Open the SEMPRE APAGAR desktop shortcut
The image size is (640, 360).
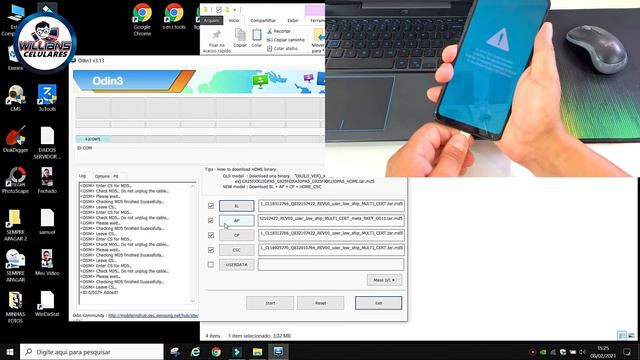pos(16,266)
